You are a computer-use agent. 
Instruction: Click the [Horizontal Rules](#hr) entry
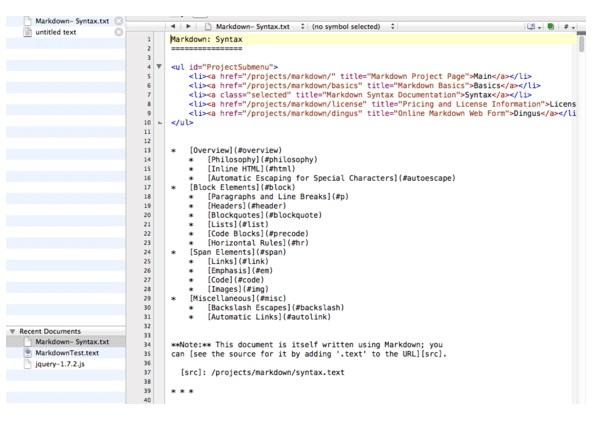258,243
